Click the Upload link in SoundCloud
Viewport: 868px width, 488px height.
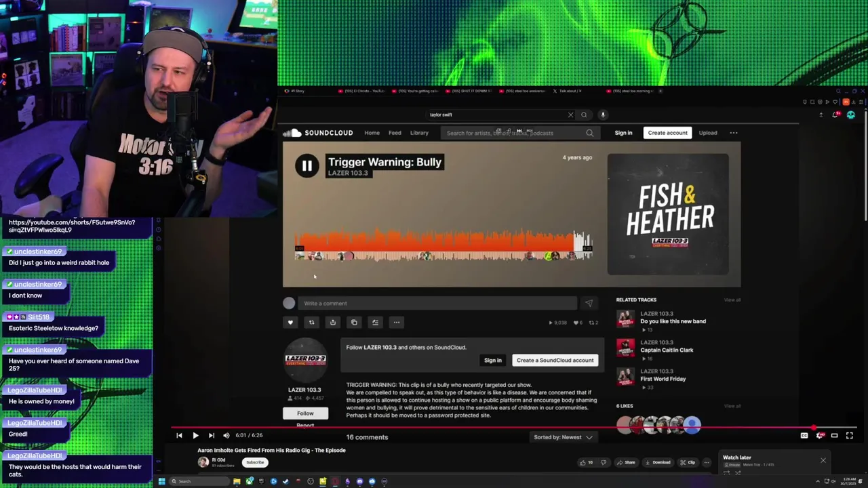pyautogui.click(x=708, y=133)
